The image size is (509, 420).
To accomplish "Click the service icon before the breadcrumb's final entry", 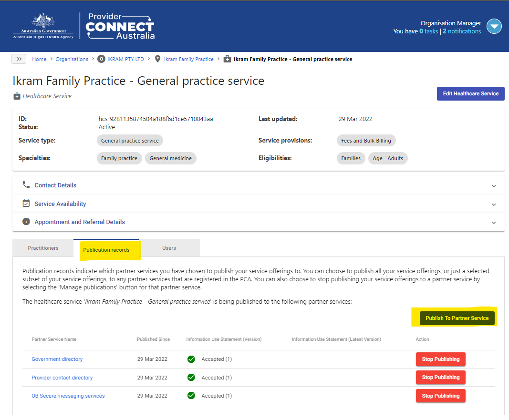I will tap(227, 59).
